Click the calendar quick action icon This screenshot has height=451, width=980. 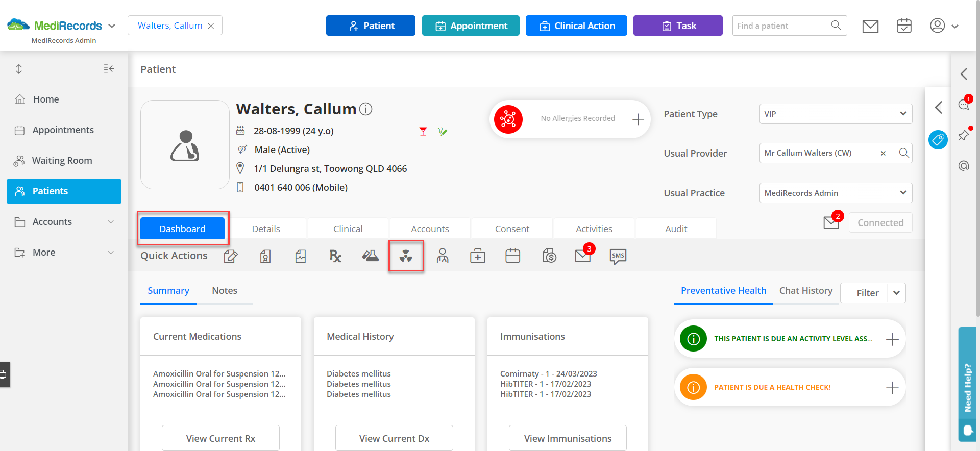513,256
